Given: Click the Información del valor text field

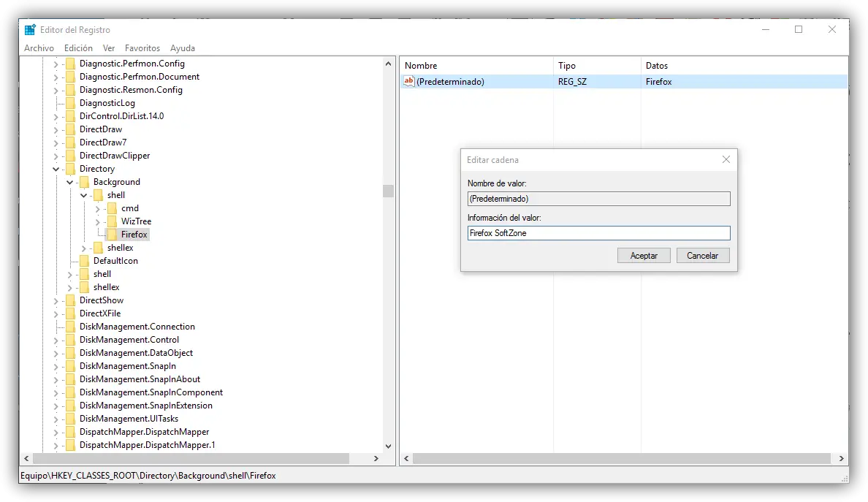Looking at the screenshot, I should [598, 233].
